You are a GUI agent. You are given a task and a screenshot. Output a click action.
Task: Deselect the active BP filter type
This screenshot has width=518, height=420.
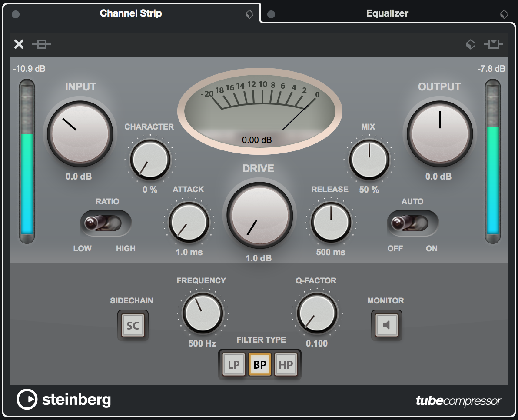coord(260,364)
